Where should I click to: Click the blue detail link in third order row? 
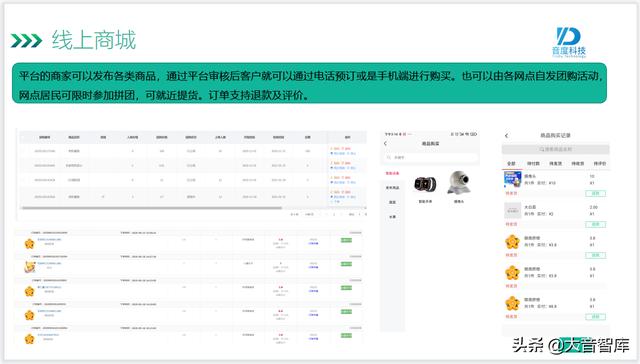[313, 291]
